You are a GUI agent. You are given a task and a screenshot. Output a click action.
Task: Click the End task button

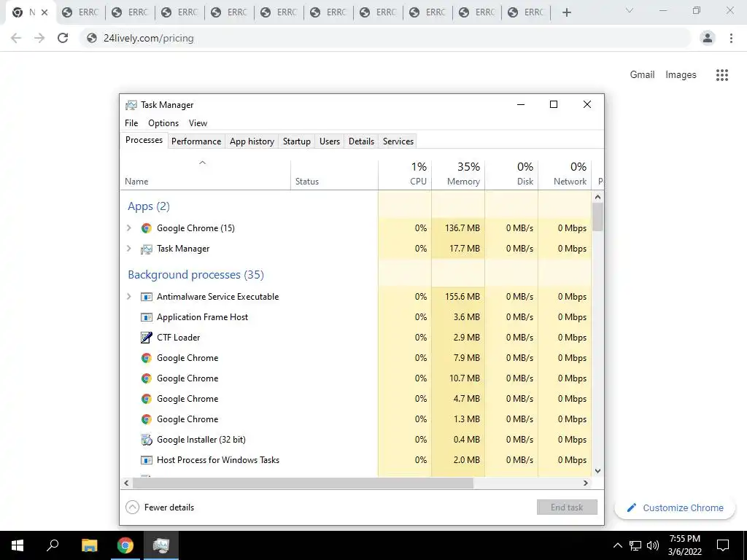(567, 507)
